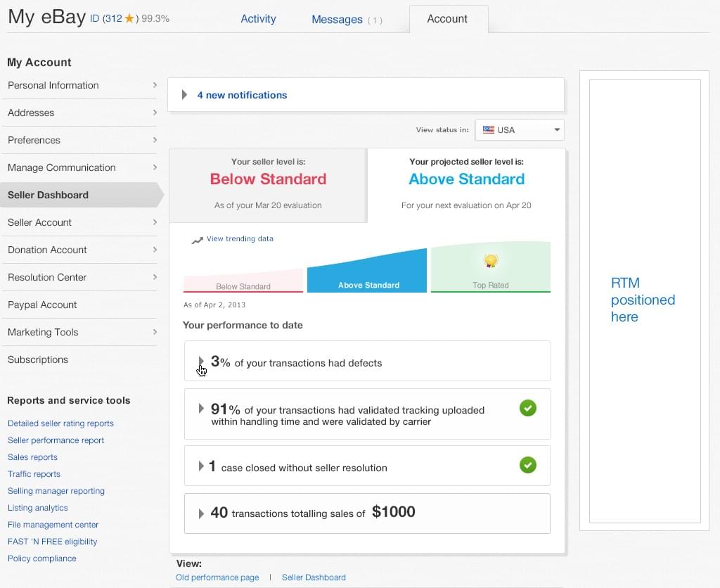Click the Seller Dashboard link under View
Screen dimensions: 720x588
[314, 577]
